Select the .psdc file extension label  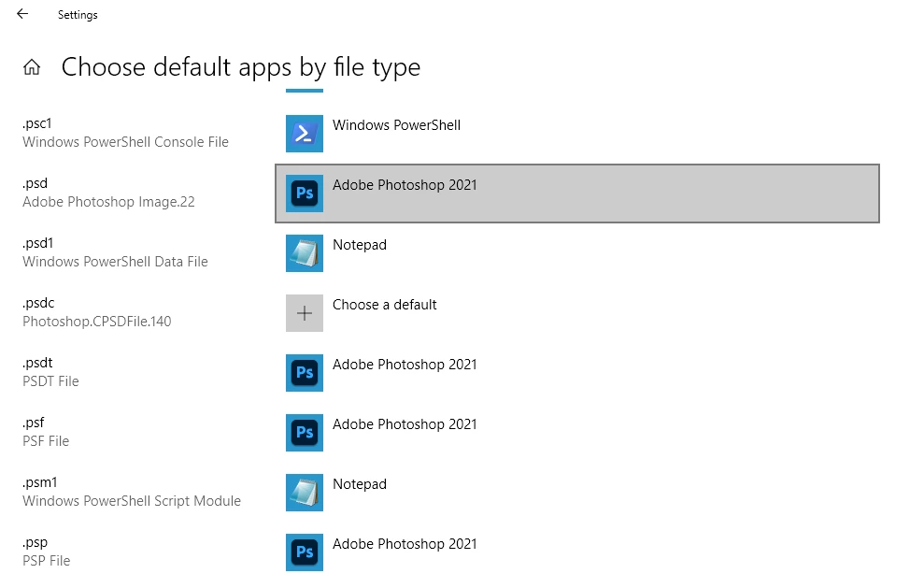point(38,303)
